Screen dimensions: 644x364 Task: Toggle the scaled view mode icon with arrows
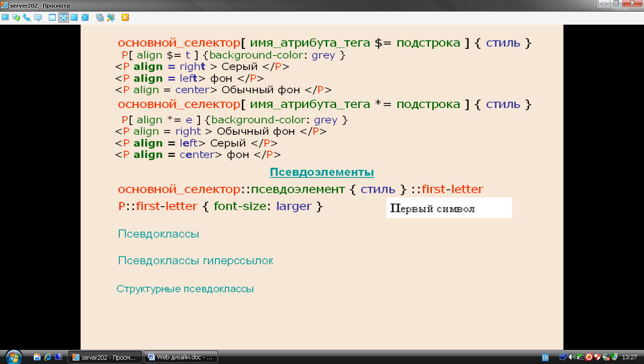[x=63, y=18]
